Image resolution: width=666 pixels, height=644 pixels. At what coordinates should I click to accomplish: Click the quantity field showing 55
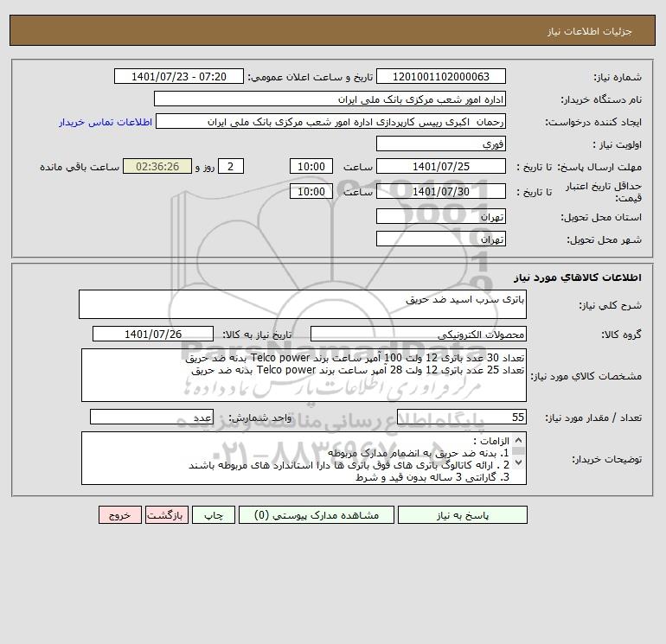462,417
